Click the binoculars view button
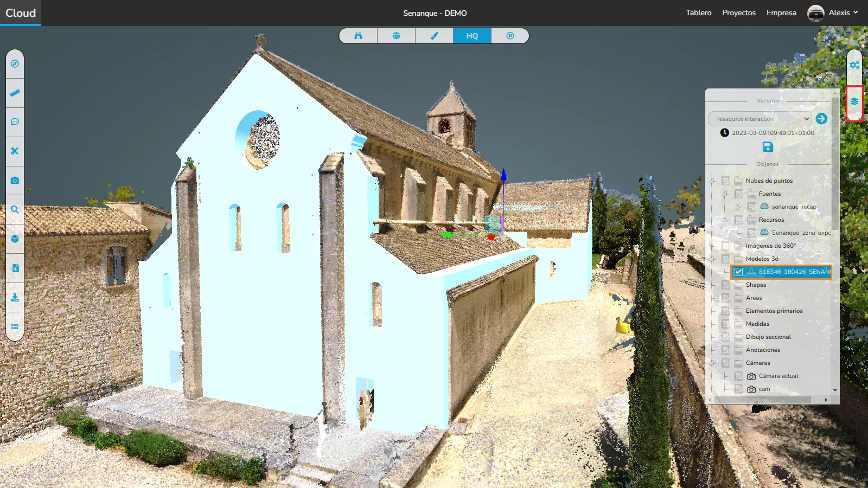This screenshot has width=868, height=488. 358,36
